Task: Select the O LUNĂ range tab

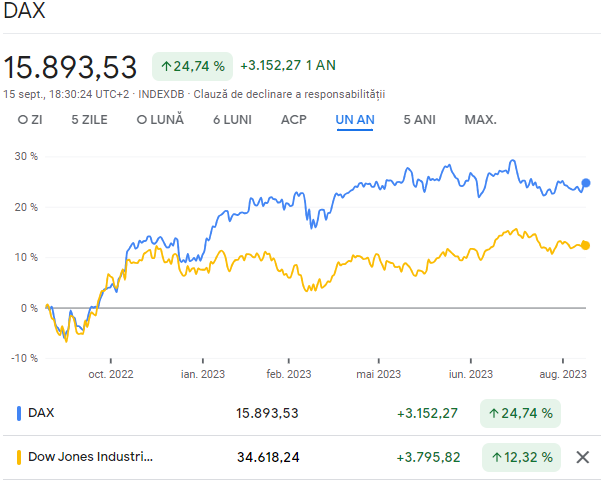Action: [160, 120]
